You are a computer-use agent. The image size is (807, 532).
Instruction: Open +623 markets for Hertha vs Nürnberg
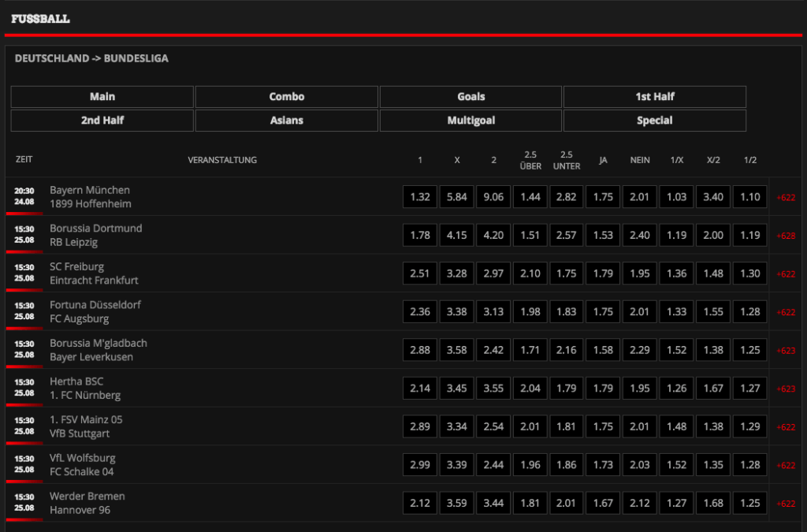786,389
